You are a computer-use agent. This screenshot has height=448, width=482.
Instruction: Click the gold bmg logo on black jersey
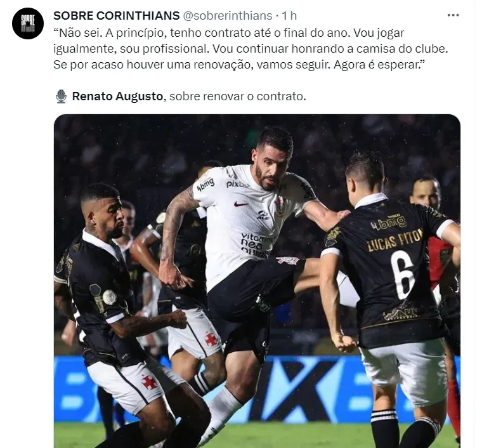389,222
